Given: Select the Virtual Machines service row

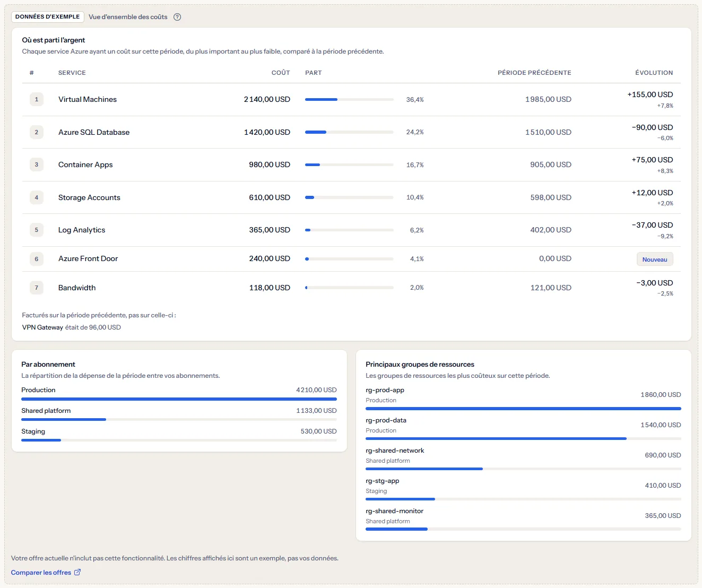Looking at the screenshot, I should [x=351, y=100].
